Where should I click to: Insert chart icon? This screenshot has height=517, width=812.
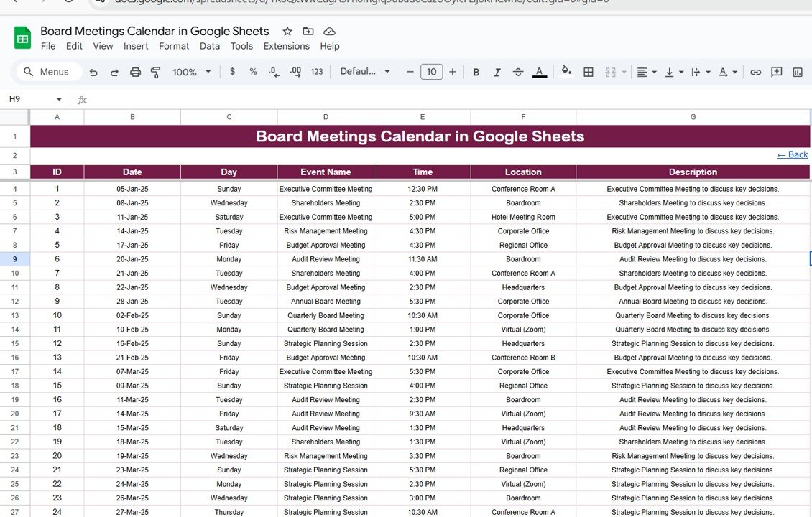coord(798,72)
